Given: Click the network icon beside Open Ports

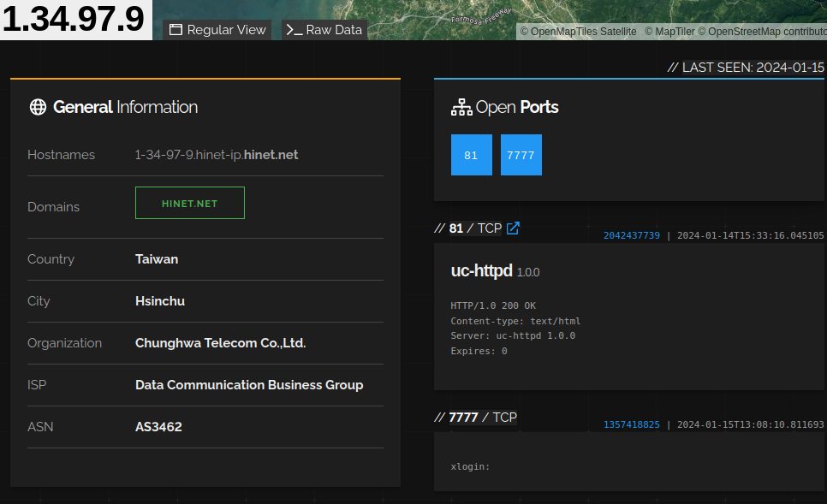Looking at the screenshot, I should pyautogui.click(x=462, y=107).
